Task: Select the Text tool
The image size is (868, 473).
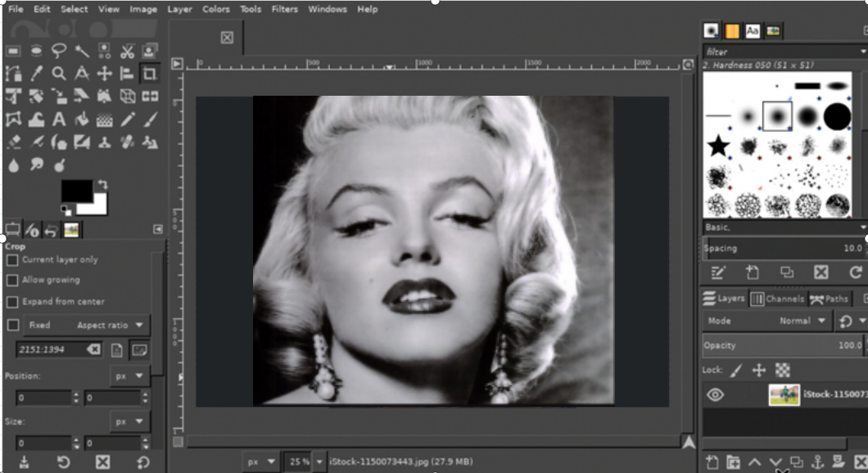Action: click(59, 119)
